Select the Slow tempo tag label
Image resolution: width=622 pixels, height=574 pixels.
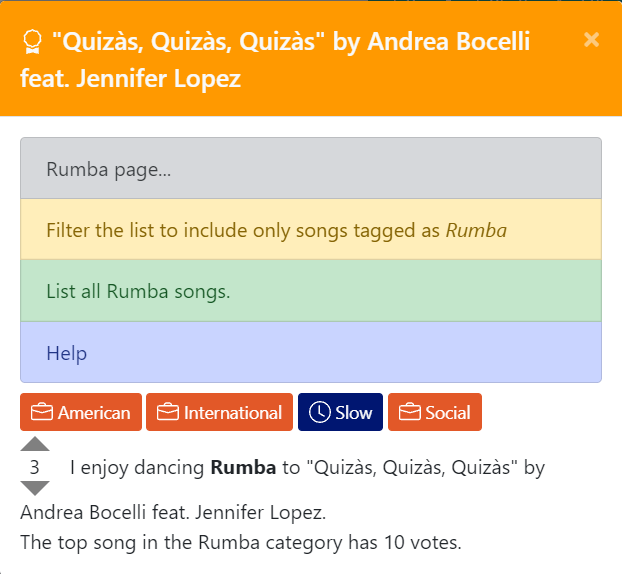(x=354, y=413)
